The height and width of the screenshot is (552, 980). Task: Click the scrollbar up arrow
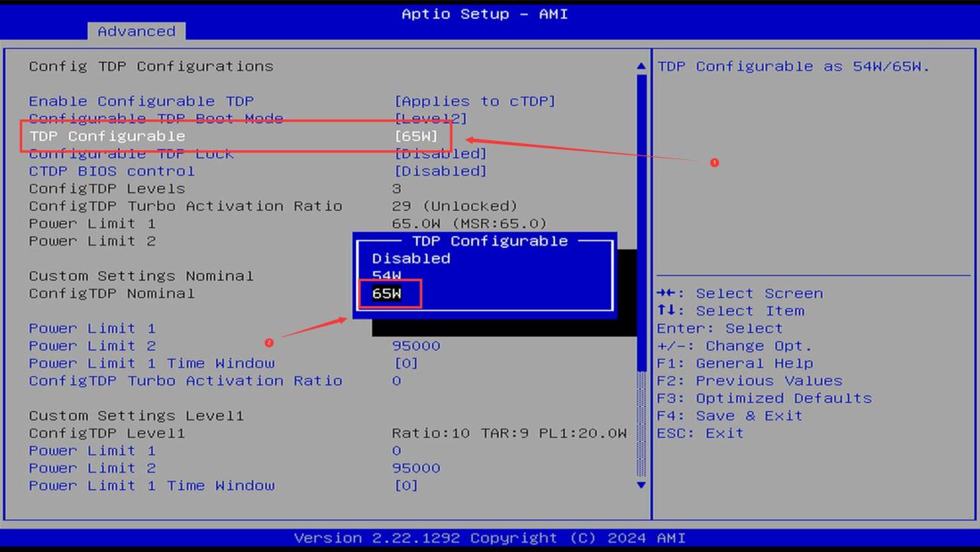click(x=641, y=67)
